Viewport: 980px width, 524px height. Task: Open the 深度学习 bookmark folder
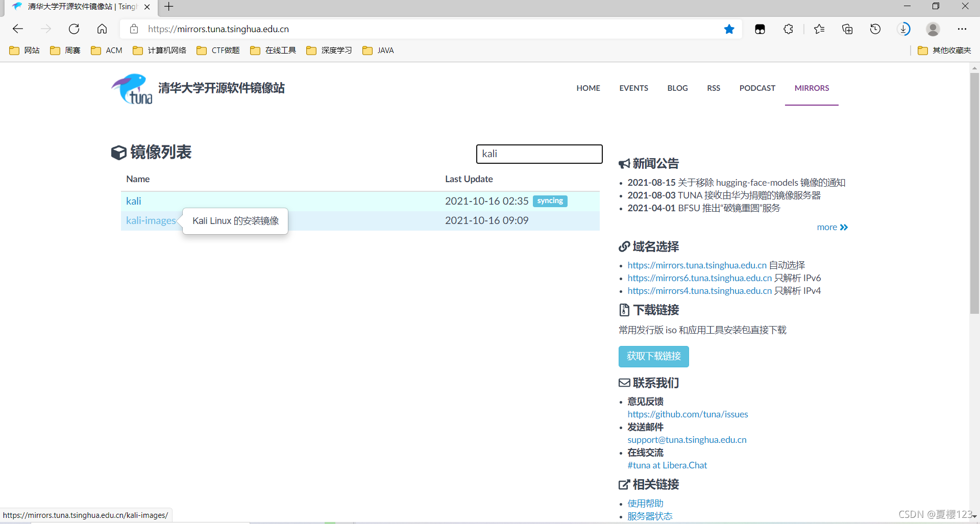pyautogui.click(x=329, y=51)
